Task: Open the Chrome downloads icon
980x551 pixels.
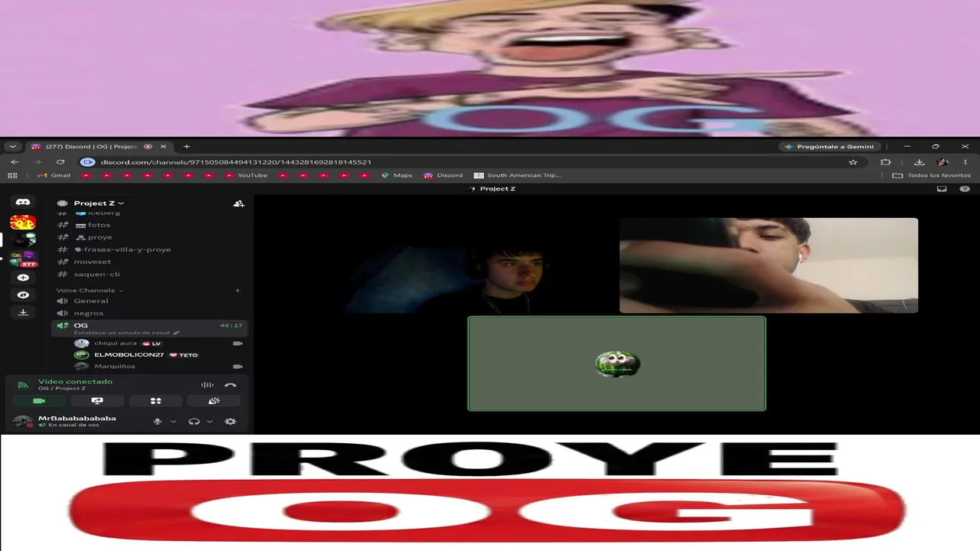Action: pos(920,162)
